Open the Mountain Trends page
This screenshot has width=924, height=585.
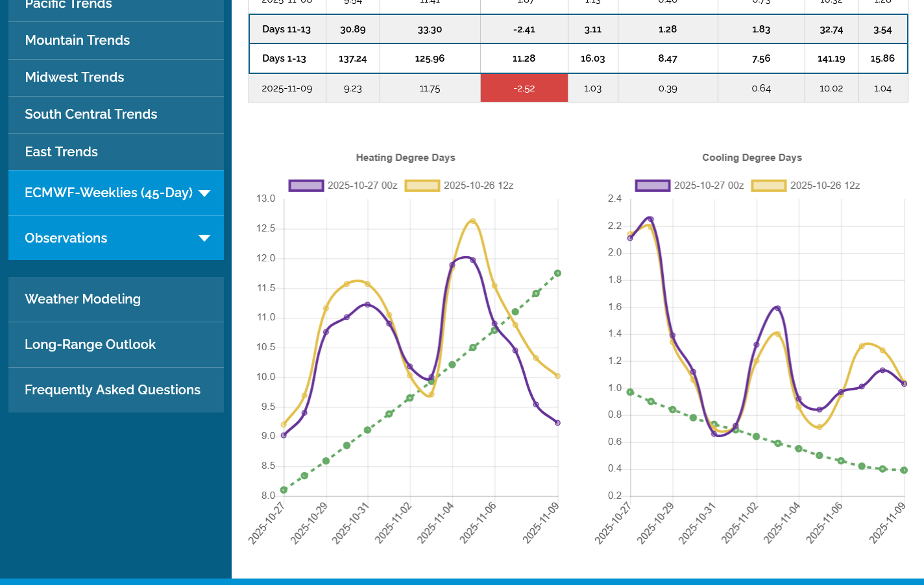77,40
